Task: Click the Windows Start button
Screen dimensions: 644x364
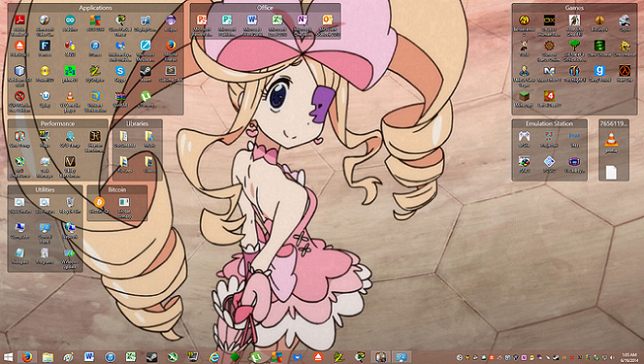Action: pos(8,357)
